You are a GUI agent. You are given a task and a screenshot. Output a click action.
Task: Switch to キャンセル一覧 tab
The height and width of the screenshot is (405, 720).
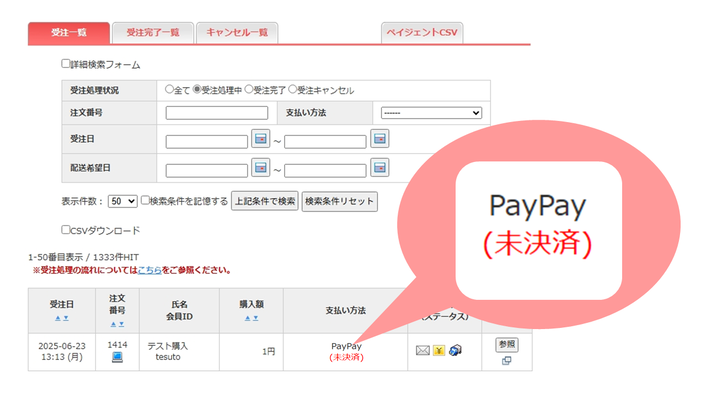[x=237, y=33]
